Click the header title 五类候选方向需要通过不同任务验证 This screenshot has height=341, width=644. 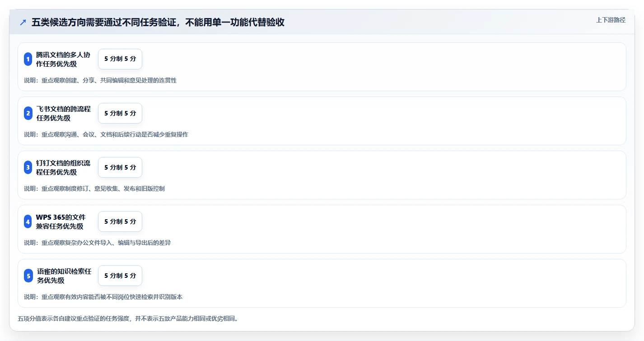pyautogui.click(x=158, y=22)
